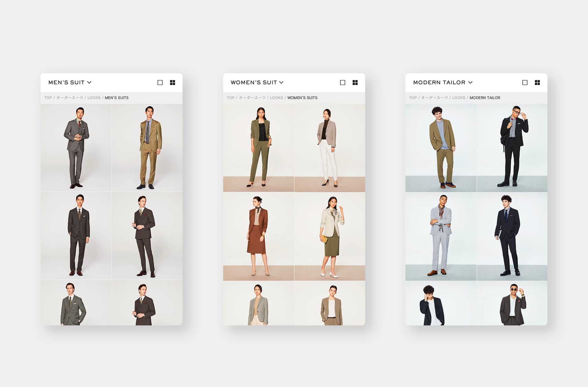588x387 pixels.
Task: Open オーダースーツ in Men's Suit breadcrumb
Action: pyautogui.click(x=70, y=98)
